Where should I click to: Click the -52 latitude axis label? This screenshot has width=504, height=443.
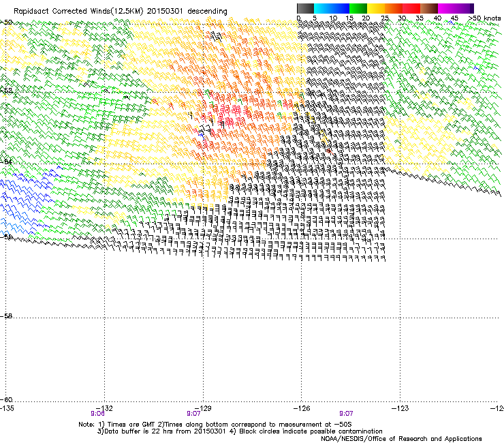coord(6,91)
